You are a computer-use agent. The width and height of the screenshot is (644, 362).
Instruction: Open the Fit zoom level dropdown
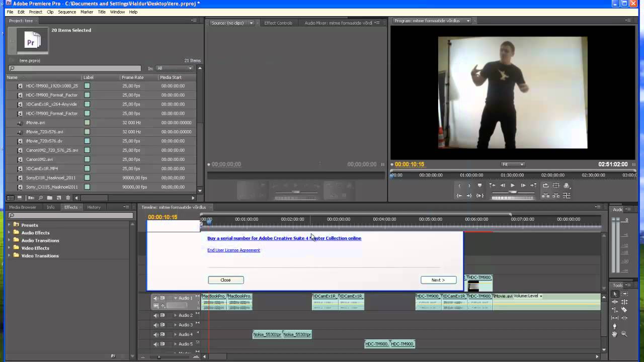coord(513,164)
